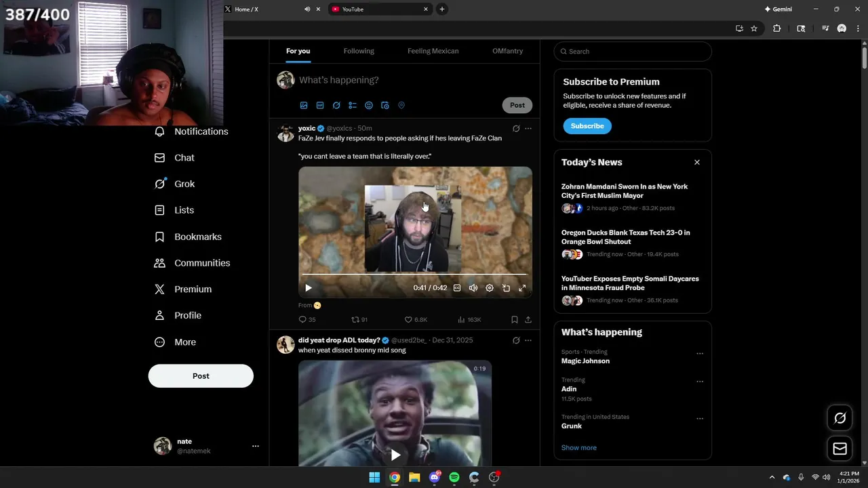The width and height of the screenshot is (868, 488).
Task: Bookmark this page with the star icon
Action: (x=754, y=28)
